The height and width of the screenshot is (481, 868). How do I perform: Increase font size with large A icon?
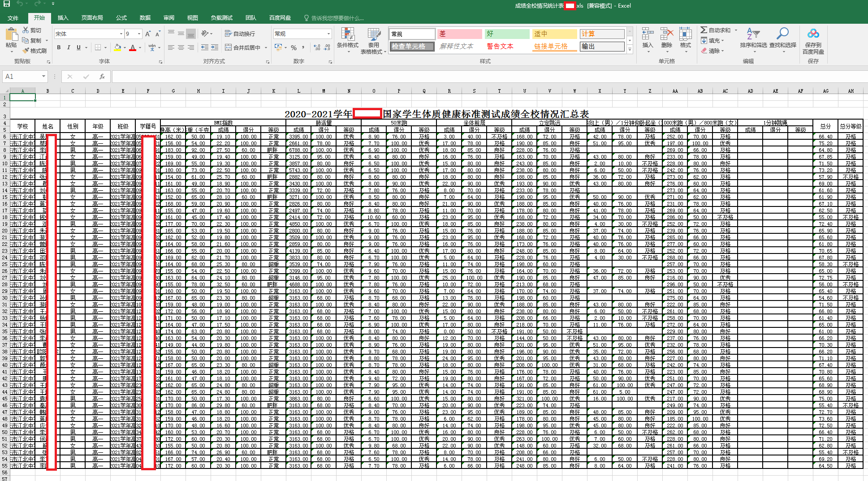148,34
